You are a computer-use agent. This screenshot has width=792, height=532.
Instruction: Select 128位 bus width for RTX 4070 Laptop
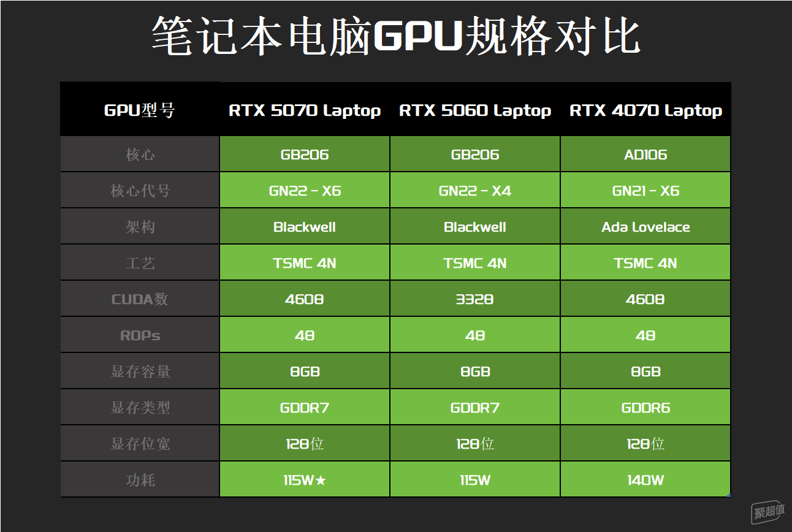coord(645,444)
